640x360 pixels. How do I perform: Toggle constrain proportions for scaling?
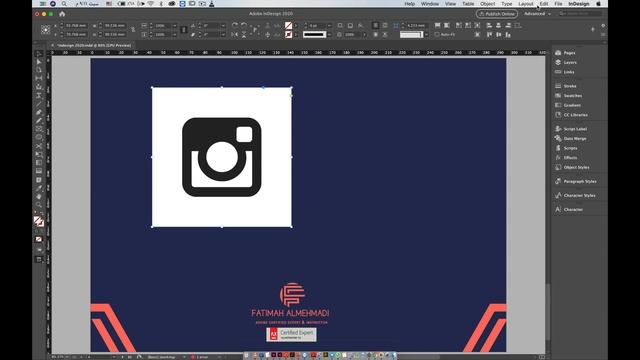[184, 30]
